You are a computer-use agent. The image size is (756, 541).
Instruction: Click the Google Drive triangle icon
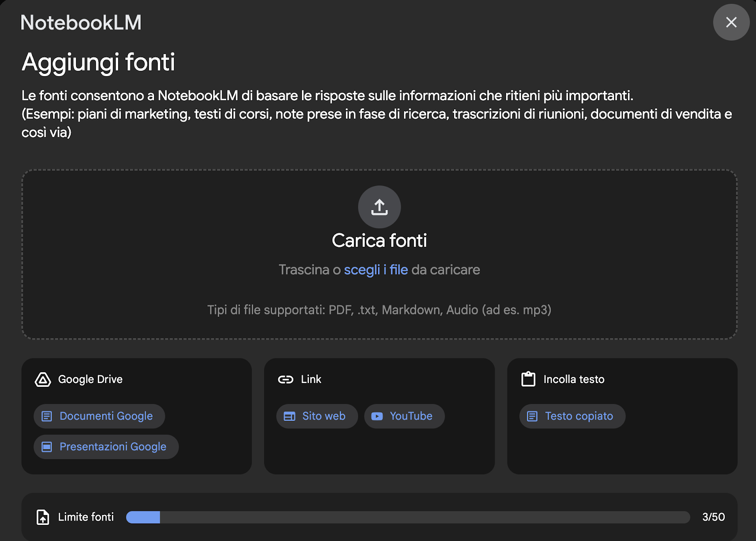coord(43,379)
